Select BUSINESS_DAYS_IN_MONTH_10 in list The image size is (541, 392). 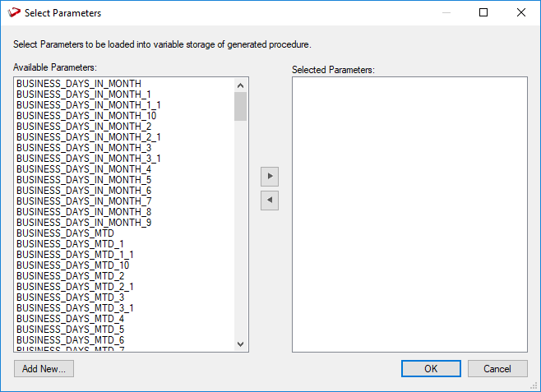86,116
